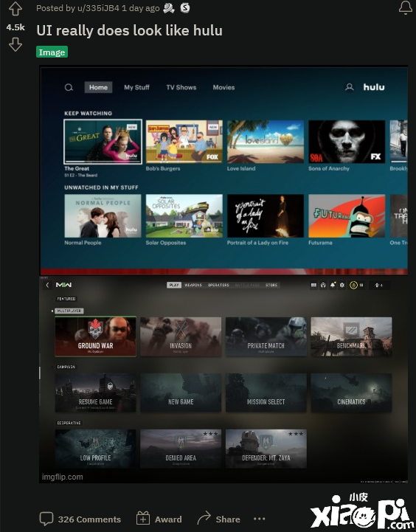Viewport: 416px width, 532px height.
Task: Click the green Image flair tag
Action: 52,52
